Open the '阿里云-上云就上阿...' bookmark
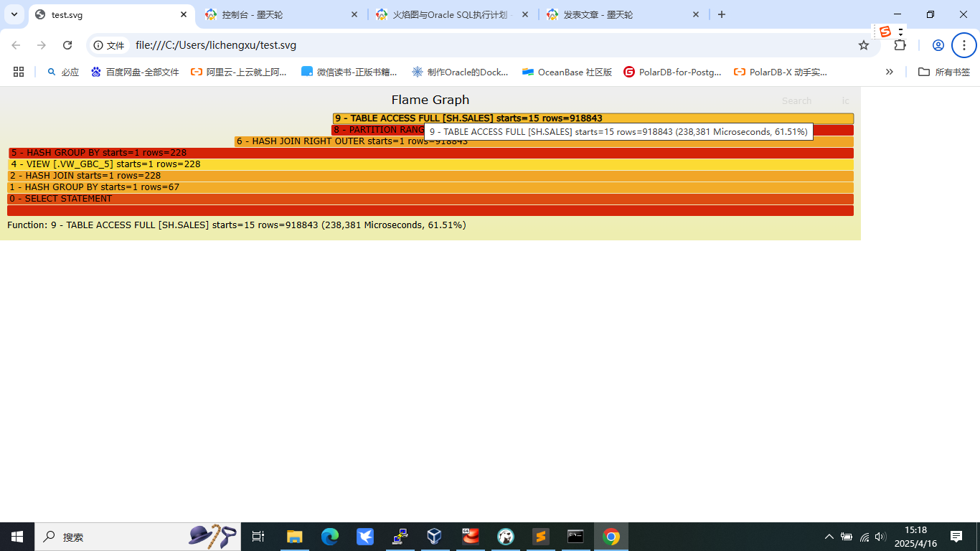This screenshot has width=980, height=551. click(x=238, y=72)
